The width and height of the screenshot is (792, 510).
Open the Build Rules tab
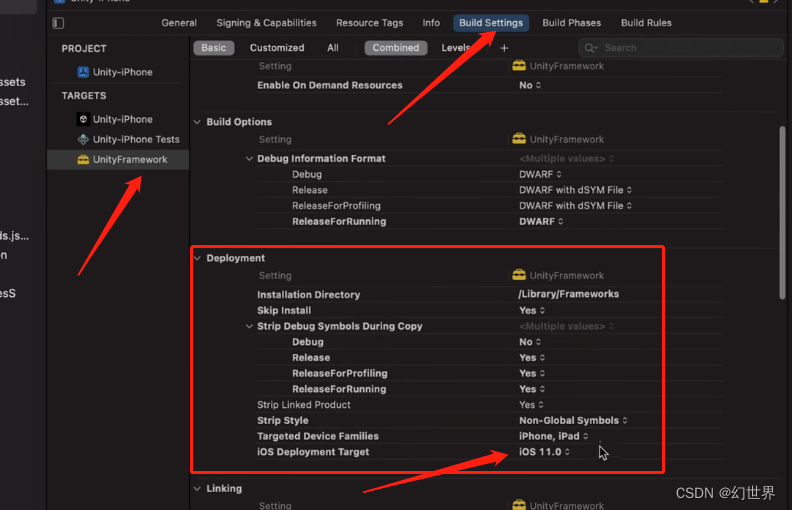646,23
